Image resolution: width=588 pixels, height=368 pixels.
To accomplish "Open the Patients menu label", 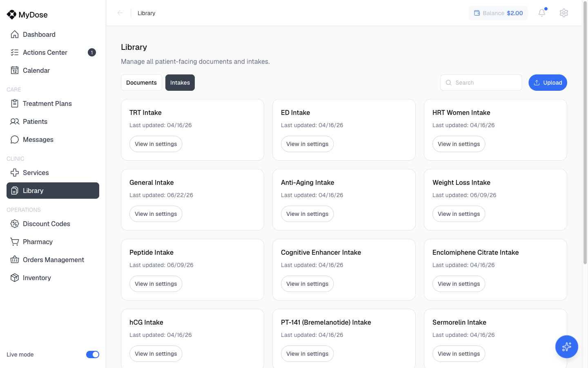I will point(35,121).
